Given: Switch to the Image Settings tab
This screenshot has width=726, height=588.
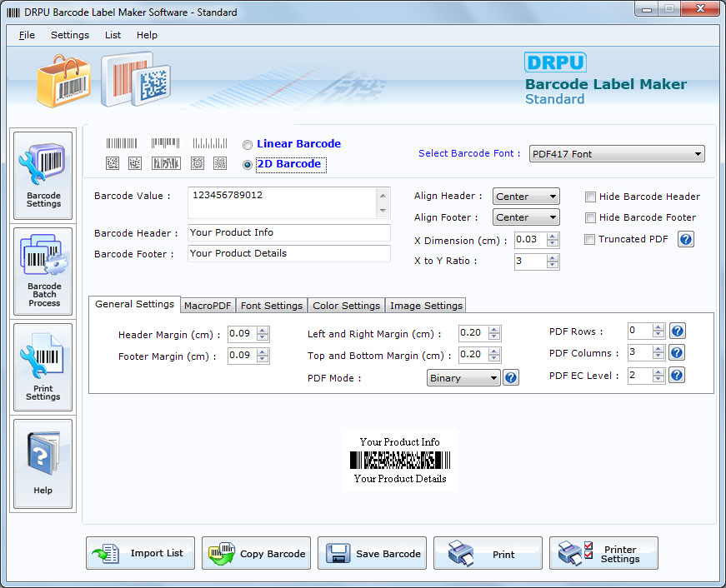Looking at the screenshot, I should pos(426,306).
